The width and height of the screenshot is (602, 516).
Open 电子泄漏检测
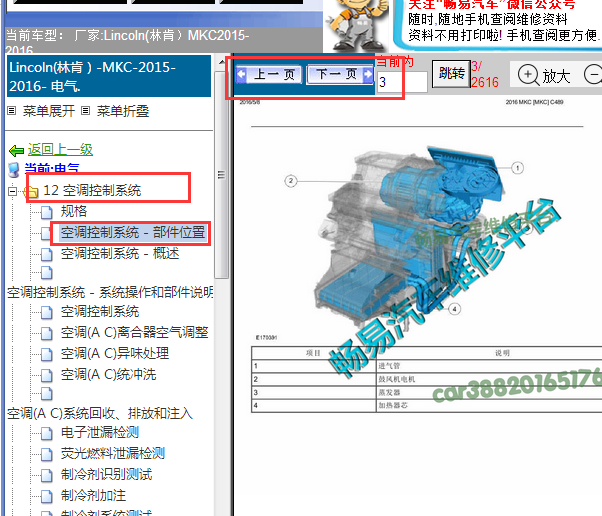tap(100, 432)
